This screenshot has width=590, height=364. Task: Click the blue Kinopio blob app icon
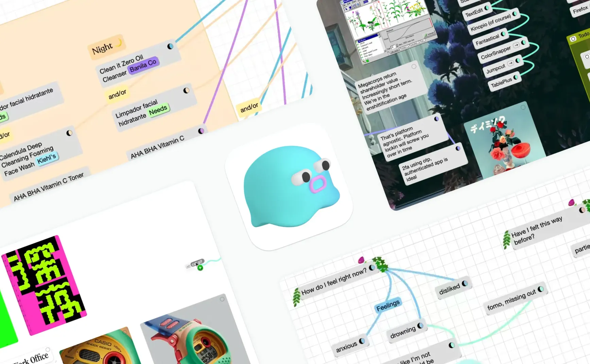tap(289, 187)
